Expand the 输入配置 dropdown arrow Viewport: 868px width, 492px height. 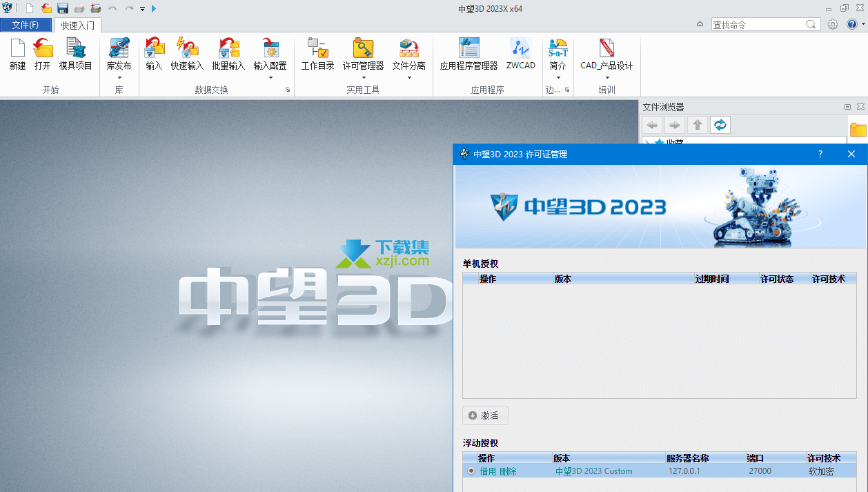[x=270, y=77]
